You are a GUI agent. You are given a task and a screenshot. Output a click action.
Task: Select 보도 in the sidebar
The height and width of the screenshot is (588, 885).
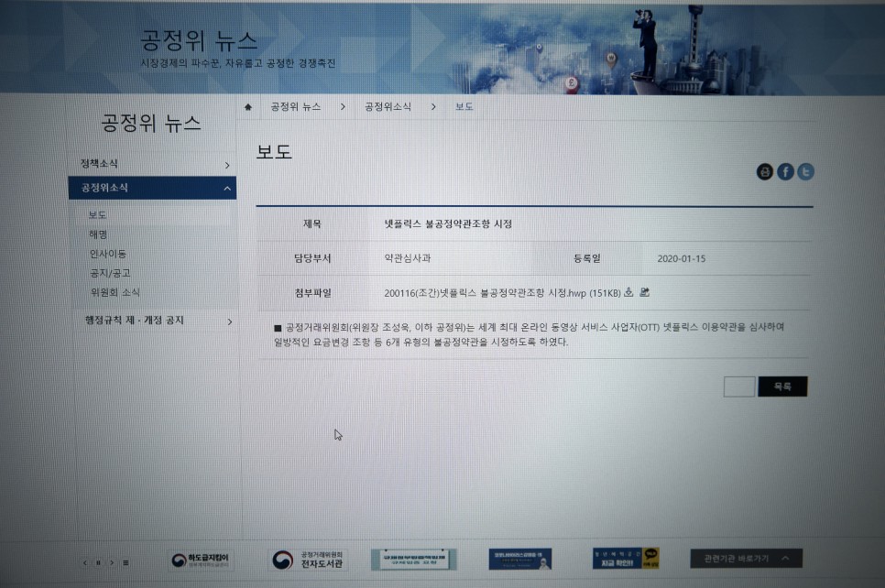coord(97,215)
